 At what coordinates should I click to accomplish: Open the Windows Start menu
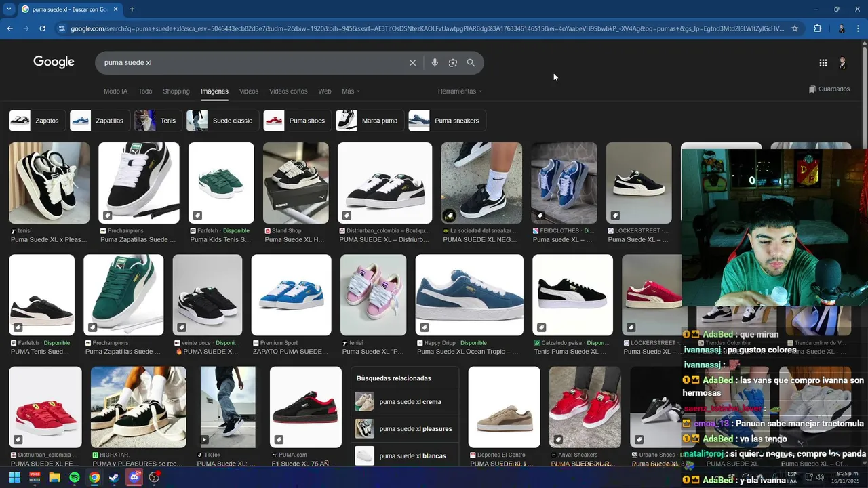pos(14,477)
